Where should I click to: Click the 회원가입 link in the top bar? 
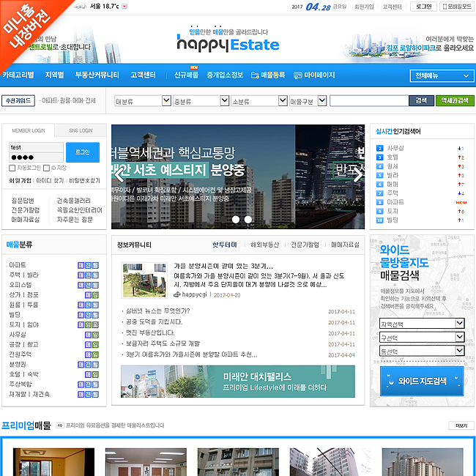point(364,7)
